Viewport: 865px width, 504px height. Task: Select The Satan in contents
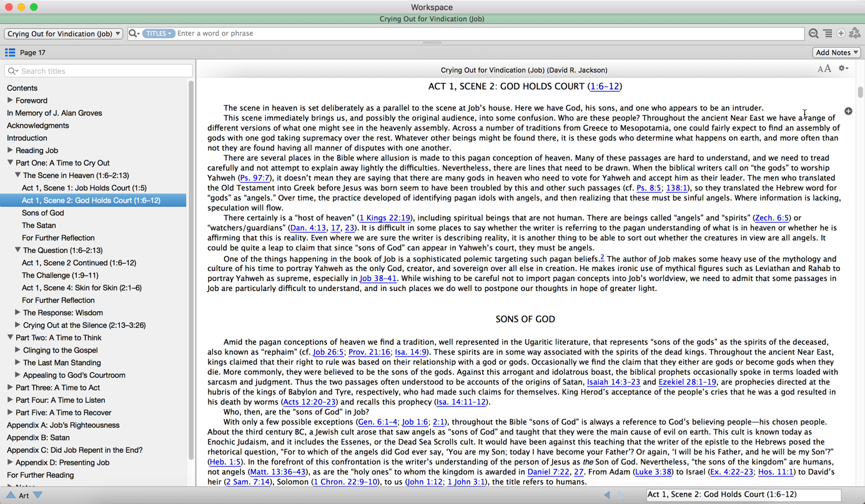[x=39, y=225]
